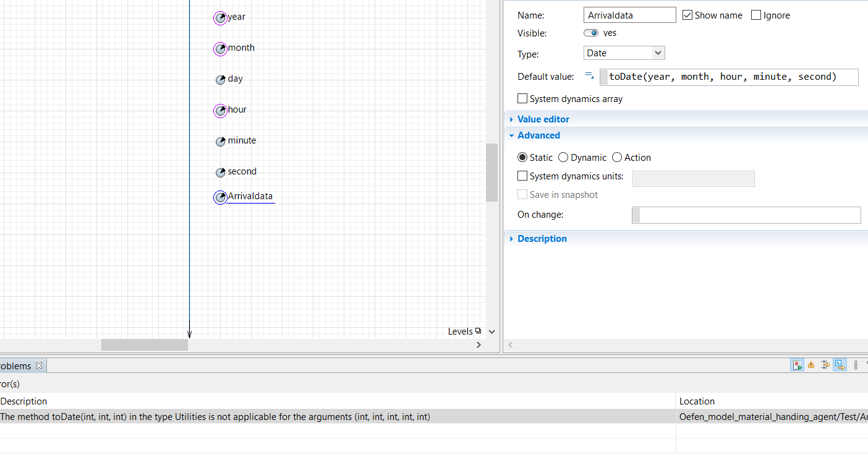Check the System dynamics array box

522,98
